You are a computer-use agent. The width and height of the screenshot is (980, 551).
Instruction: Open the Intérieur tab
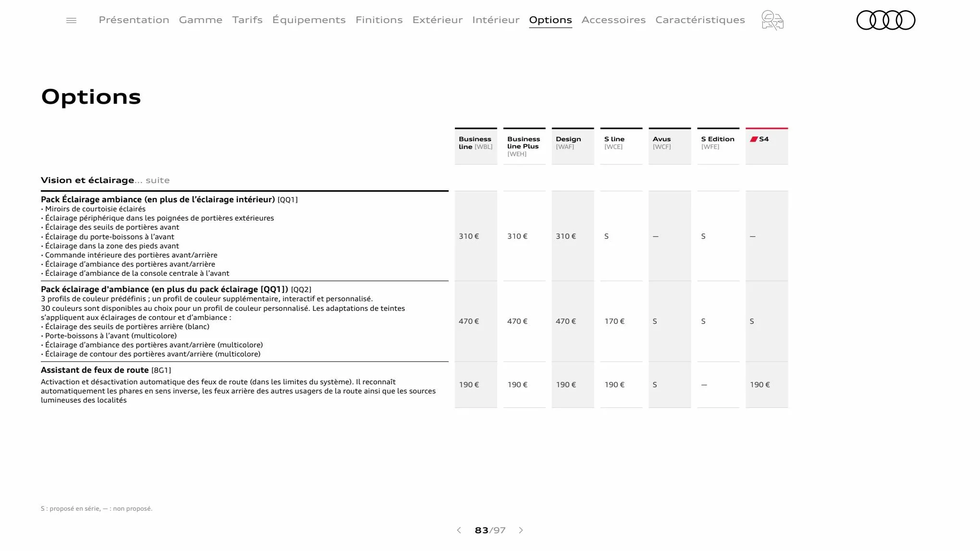[496, 20]
